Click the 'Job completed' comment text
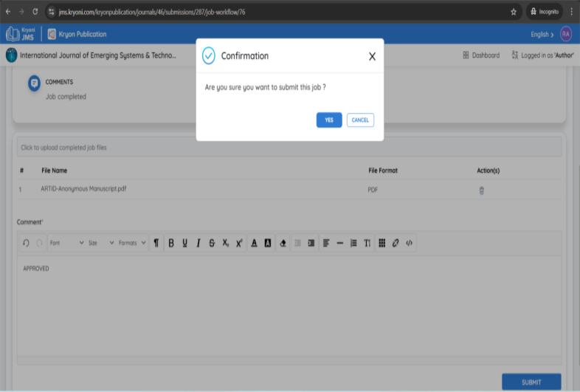The image size is (580, 392). (x=66, y=97)
